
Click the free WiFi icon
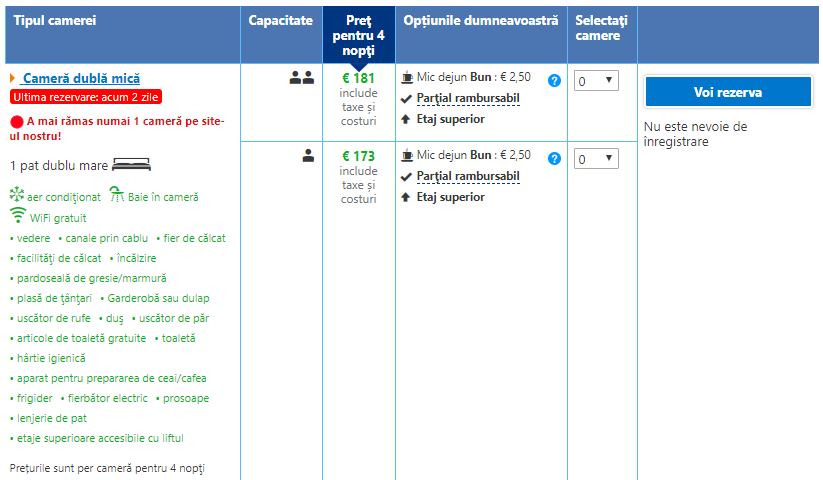17,216
